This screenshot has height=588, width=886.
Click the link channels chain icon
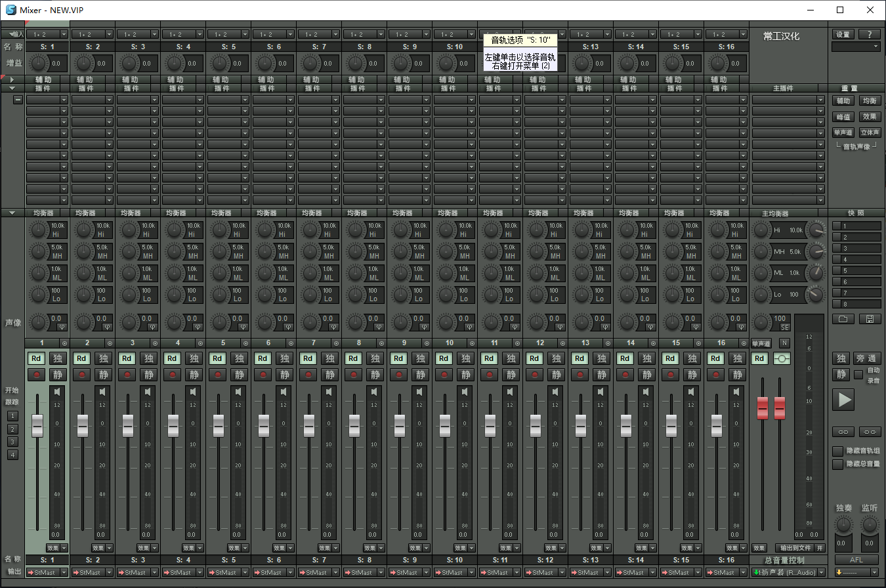tap(843, 431)
